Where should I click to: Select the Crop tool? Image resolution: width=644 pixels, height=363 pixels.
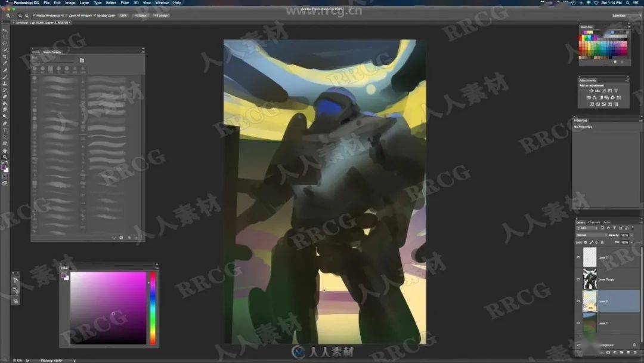point(5,56)
